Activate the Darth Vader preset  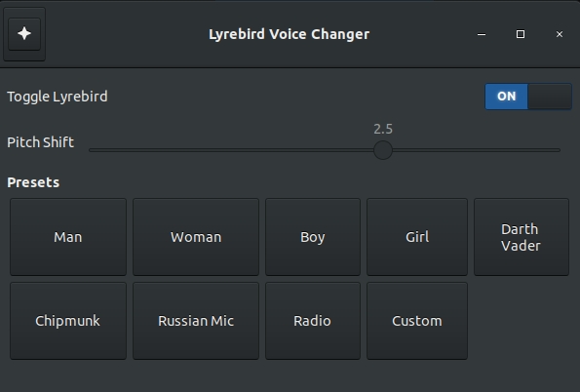click(522, 237)
